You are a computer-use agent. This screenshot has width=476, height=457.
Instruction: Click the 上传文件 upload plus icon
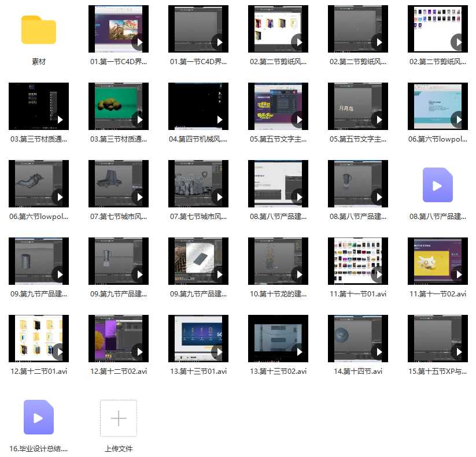[119, 418]
